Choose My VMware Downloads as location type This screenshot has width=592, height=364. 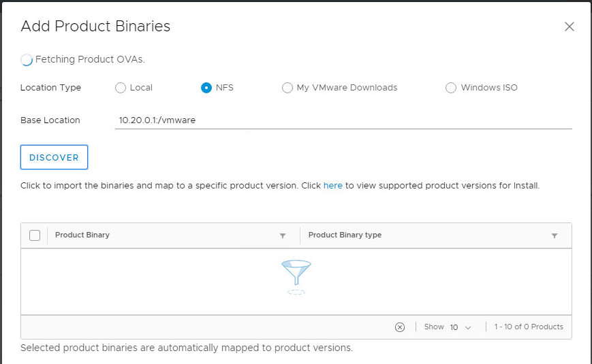click(287, 88)
